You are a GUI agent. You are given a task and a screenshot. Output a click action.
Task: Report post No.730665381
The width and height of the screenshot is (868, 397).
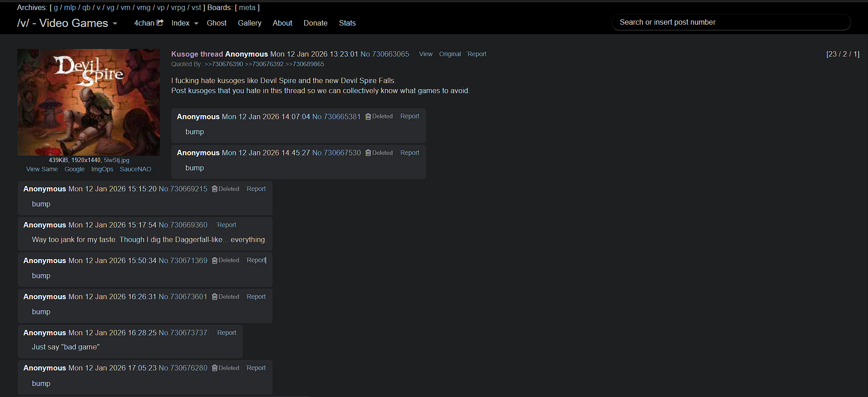pos(410,116)
